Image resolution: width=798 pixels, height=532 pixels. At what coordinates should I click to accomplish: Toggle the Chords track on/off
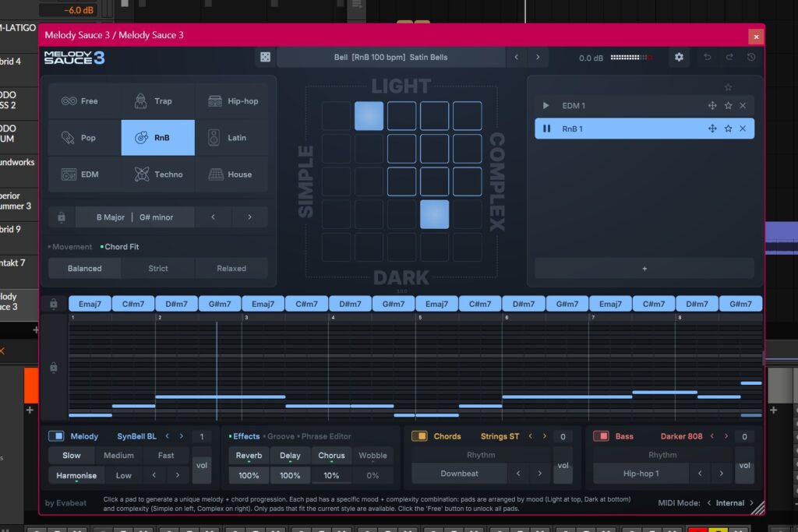point(419,436)
